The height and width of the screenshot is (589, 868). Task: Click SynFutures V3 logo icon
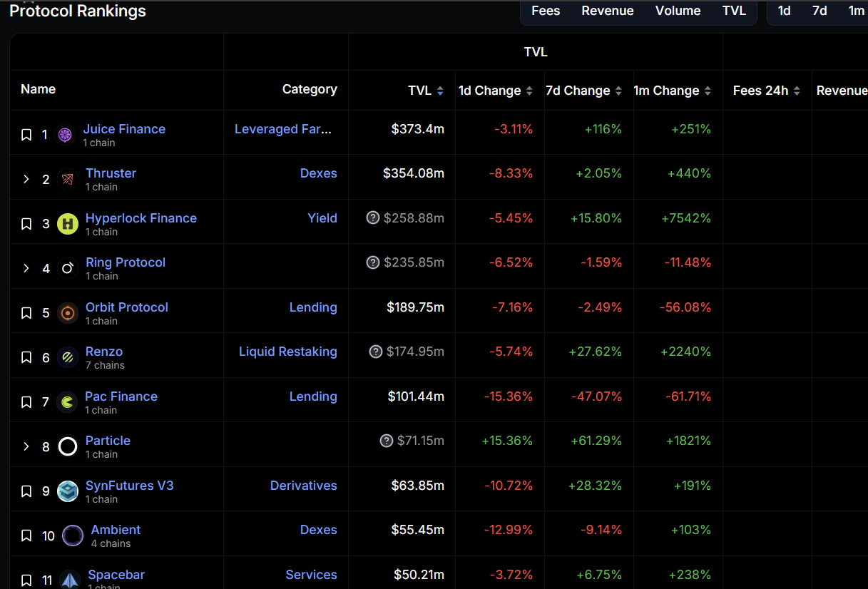point(68,491)
